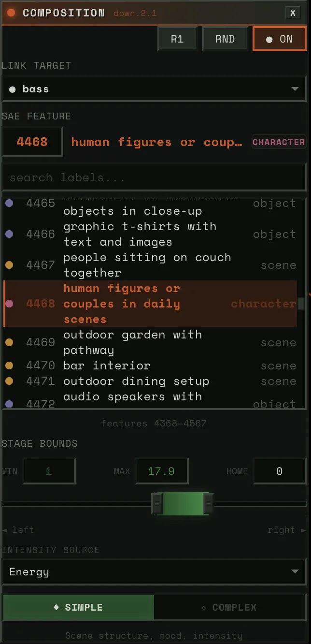Open the INTENSITY SOURCE Energy dropdown
The height and width of the screenshot is (644, 311).
pos(154,572)
